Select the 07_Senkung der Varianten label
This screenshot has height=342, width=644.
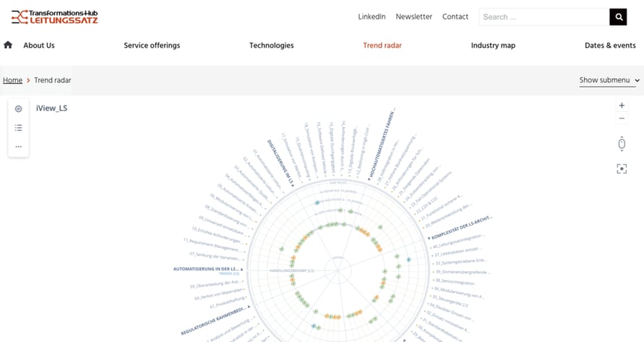point(217,256)
